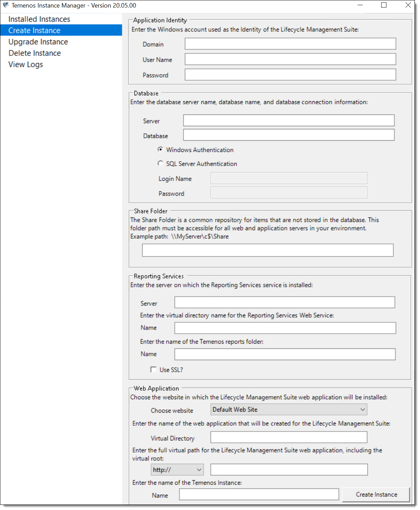Screen dimensions: 420x510
Task: Maximize the Temenos Instance Manager window
Action: point(384,5)
